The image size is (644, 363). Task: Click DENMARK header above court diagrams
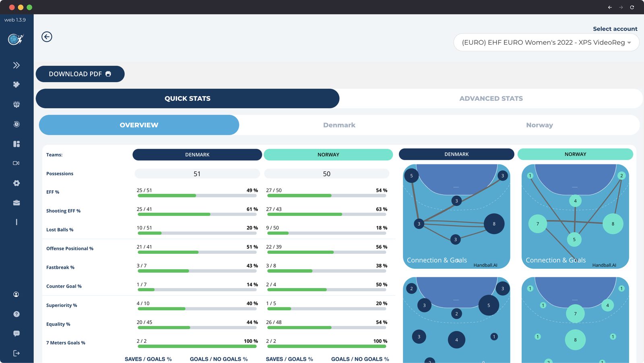456,154
